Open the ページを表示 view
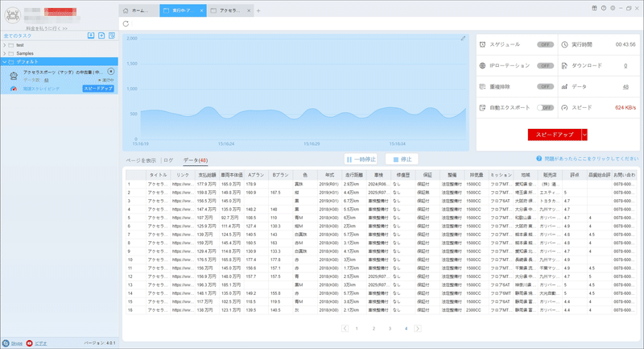 tap(141, 160)
